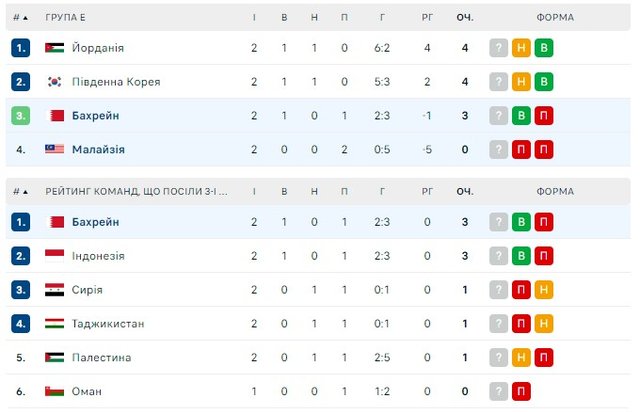Click Malaysia's last red П loss badge
The image size is (640, 412).
pos(544,150)
